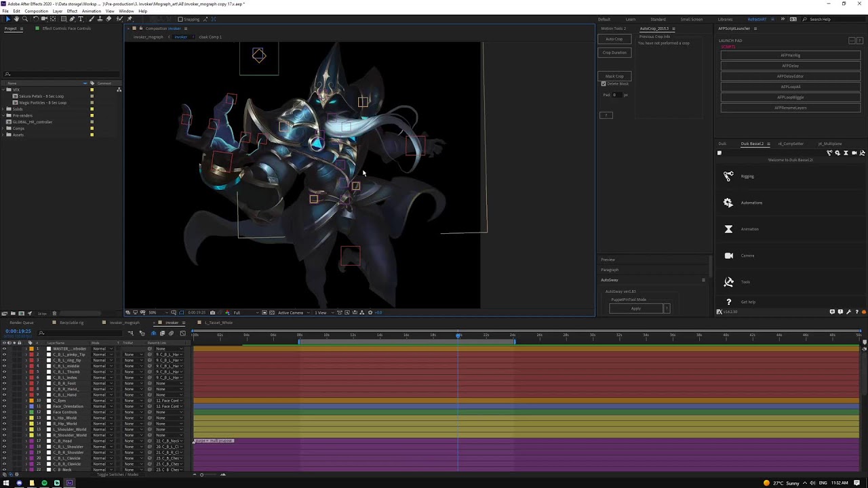Hide the C_B_R_Foot layer eye
Viewport: 868px width, 488px height.
[4, 383]
